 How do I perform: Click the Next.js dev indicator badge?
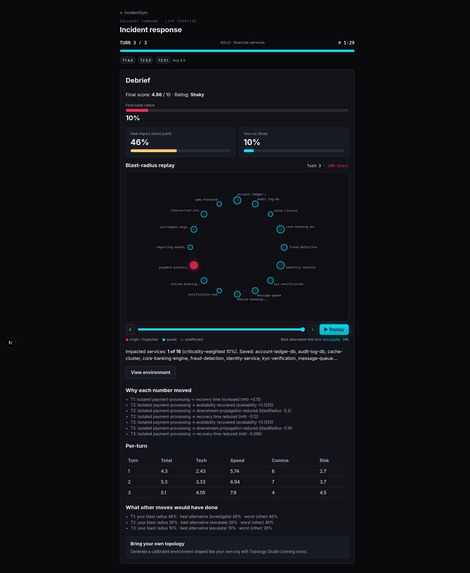tap(11, 343)
